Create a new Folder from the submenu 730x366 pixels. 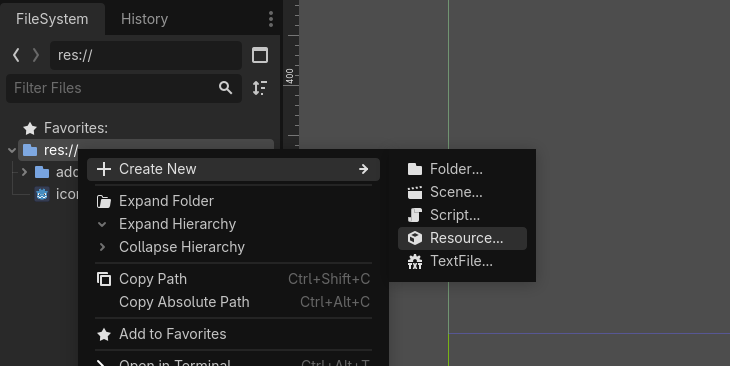tap(462, 169)
